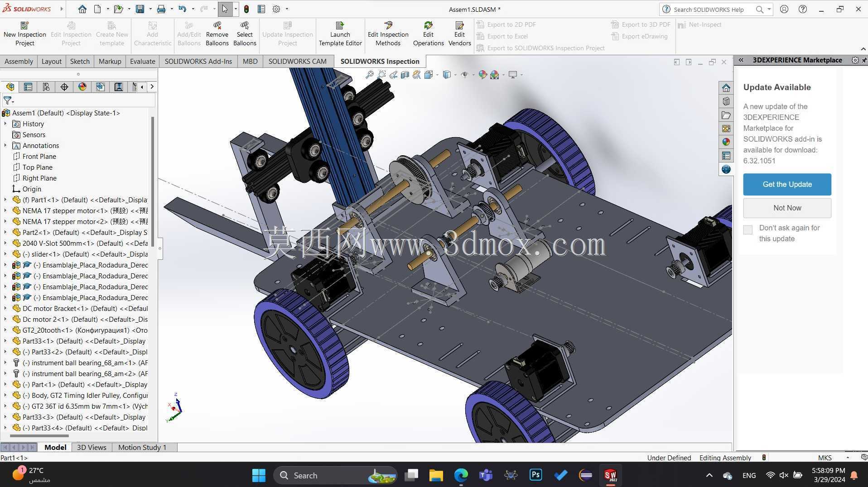
Task: Click the feature tree filter funnel icon
Action: 8,100
